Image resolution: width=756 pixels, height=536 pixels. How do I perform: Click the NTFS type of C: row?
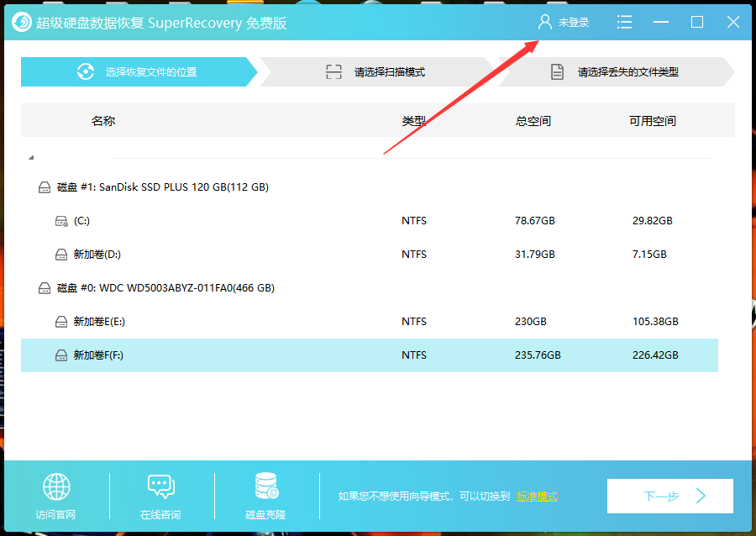[413, 221]
